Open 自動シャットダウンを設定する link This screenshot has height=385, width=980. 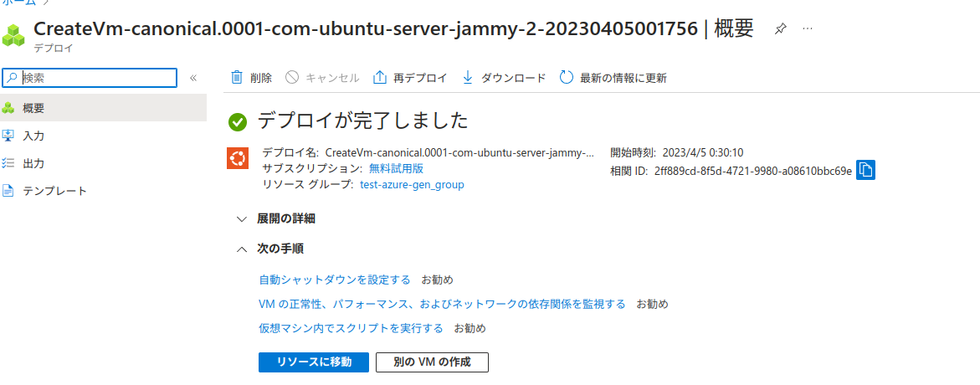click(335, 280)
